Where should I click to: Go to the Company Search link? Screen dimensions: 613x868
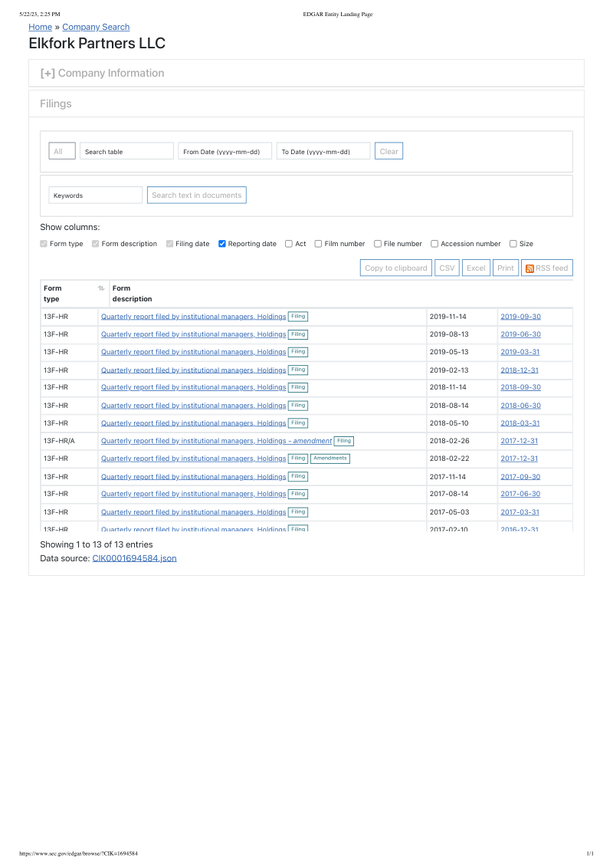point(96,27)
